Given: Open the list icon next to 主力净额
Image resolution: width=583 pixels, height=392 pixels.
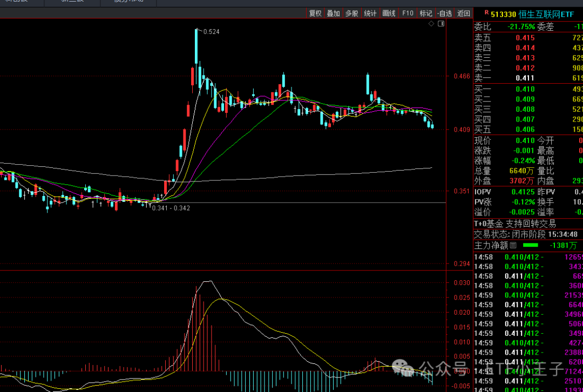Looking at the screenshot, I should click(513, 245).
